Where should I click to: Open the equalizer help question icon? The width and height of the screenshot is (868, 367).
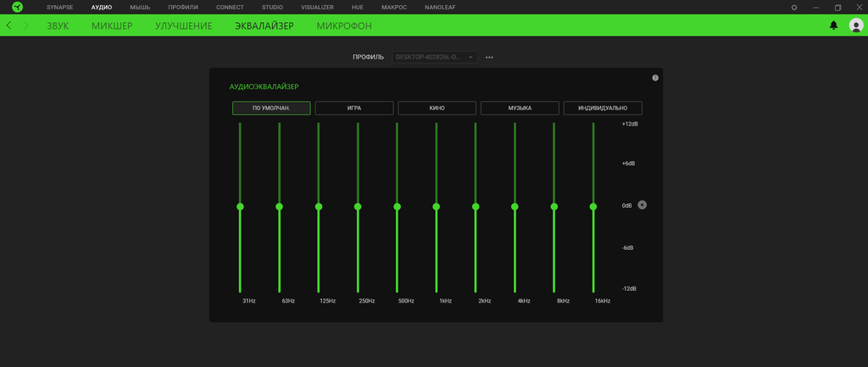tap(655, 78)
